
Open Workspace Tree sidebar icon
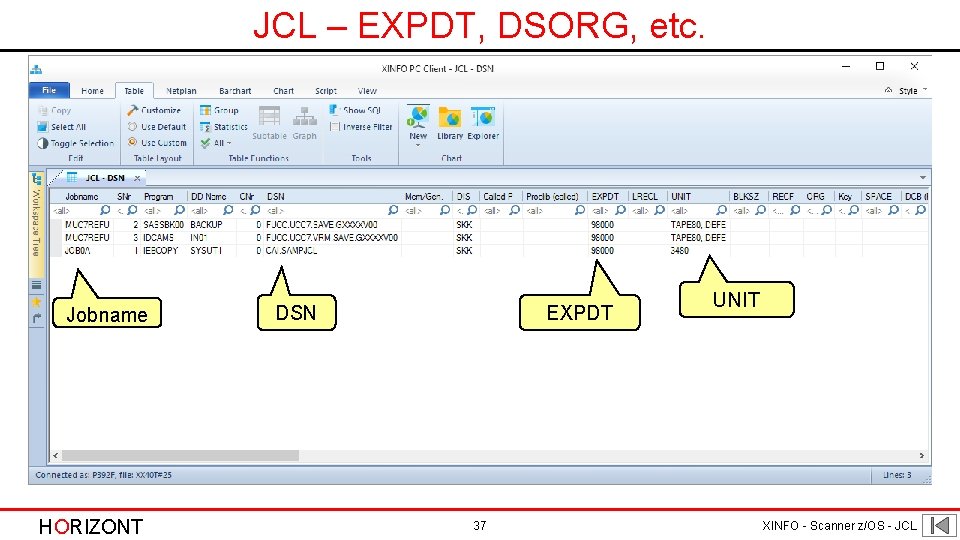click(x=37, y=179)
